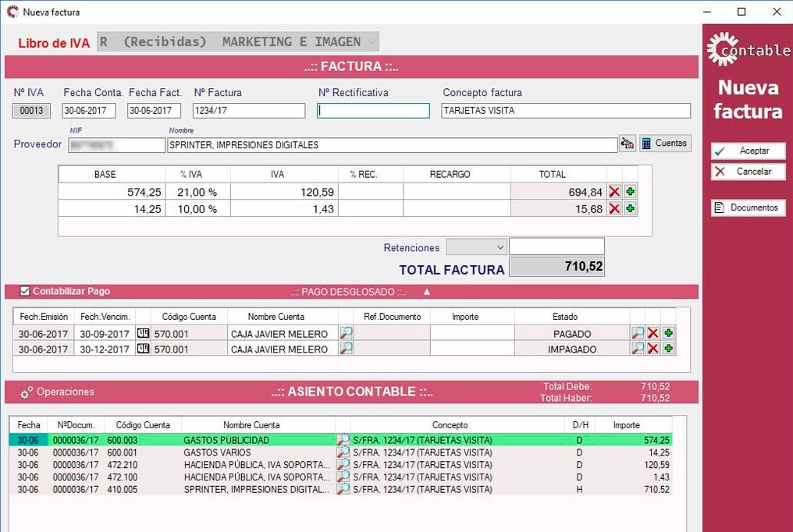Toggle the Contabilizar Pago checkbox
The height and width of the screenshot is (532, 793).
coord(25,291)
